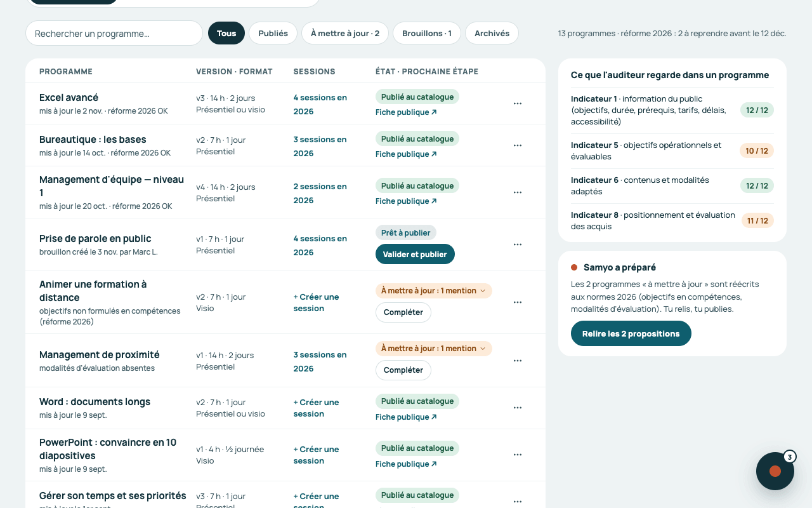The height and width of the screenshot is (508, 812).
Task: Show programmes À mettre à jour
Action: [345, 33]
